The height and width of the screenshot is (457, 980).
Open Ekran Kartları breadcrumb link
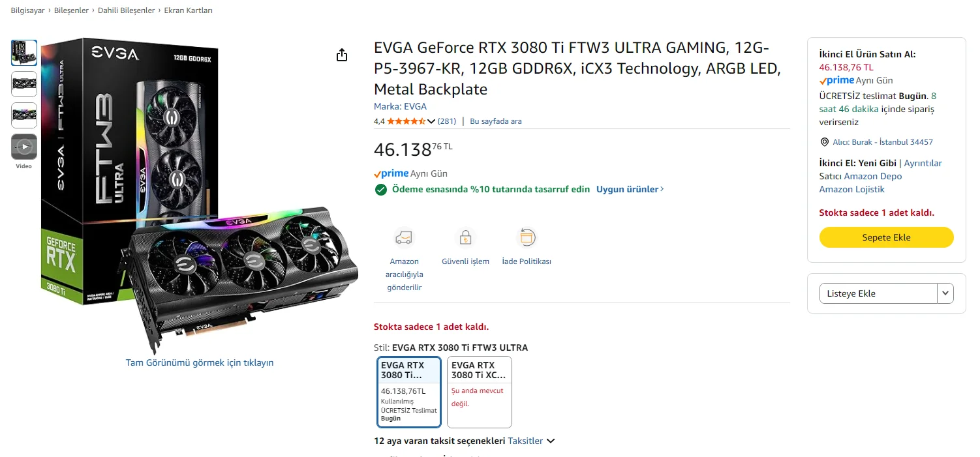188,10
